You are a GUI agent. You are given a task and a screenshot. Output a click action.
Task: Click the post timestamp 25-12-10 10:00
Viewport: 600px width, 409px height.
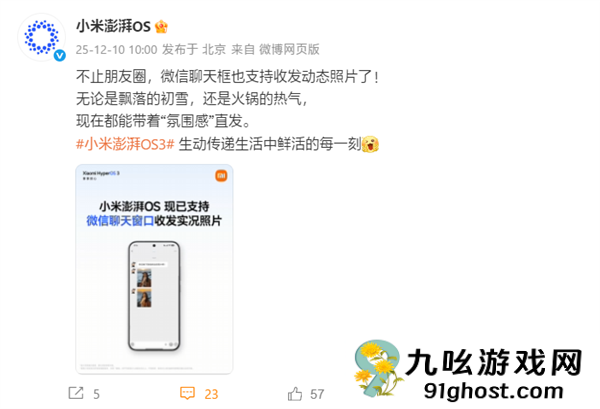click(116, 50)
